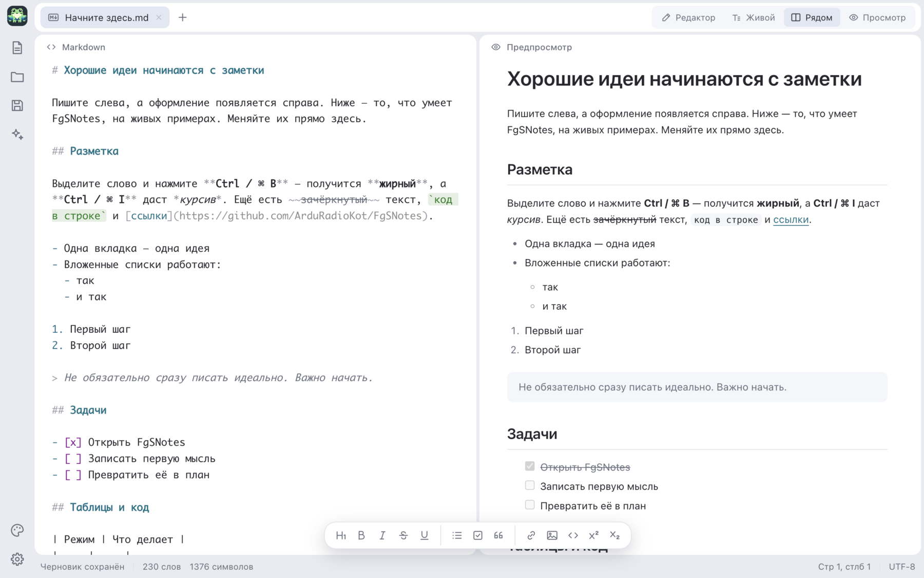Close the 'Начните здесь.md' tab

click(159, 17)
